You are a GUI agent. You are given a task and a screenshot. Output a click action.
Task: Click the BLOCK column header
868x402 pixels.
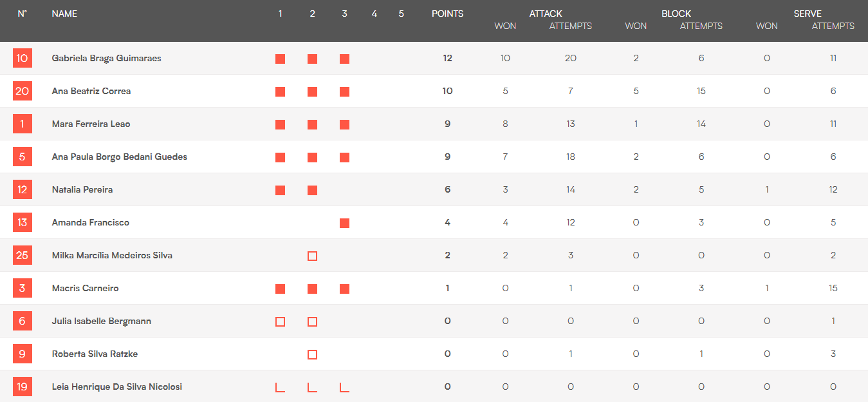(676, 14)
